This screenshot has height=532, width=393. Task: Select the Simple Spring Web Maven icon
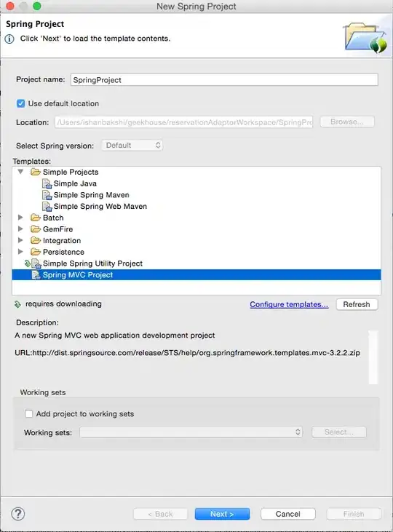point(47,206)
